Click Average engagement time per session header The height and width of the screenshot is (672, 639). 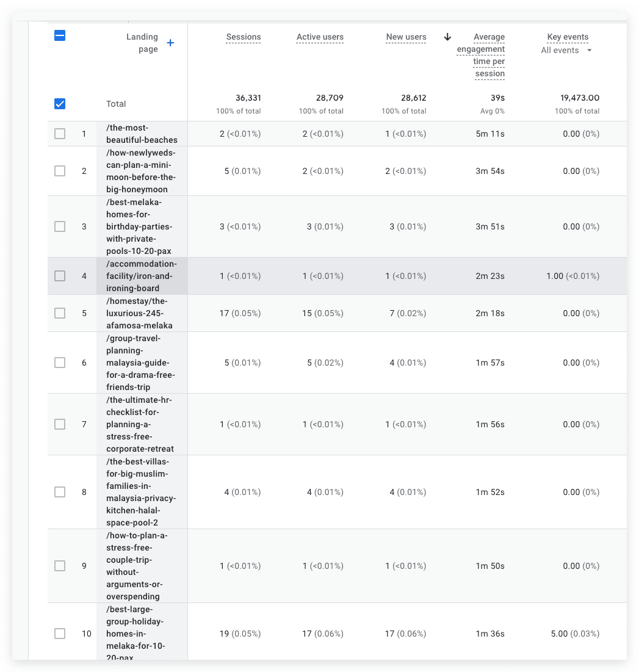tap(481, 55)
